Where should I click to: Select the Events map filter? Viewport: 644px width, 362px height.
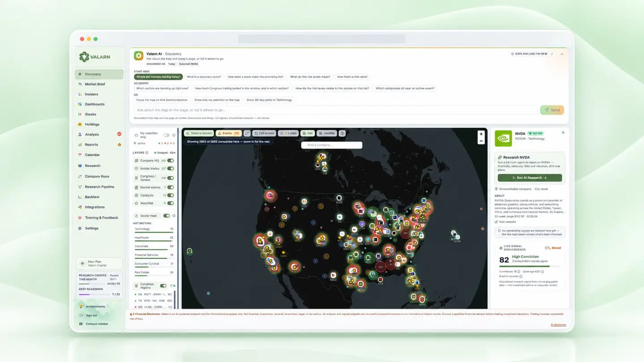[x=229, y=133]
